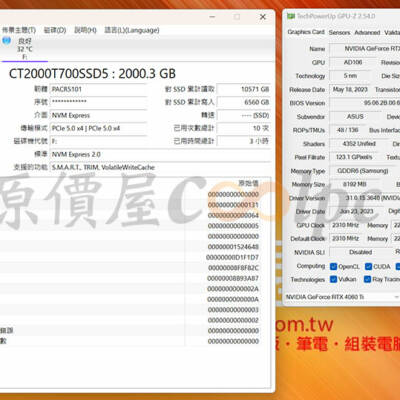Minimize the CrystalDiskInfo window
The height and width of the screenshot is (400, 400).
point(212,17)
